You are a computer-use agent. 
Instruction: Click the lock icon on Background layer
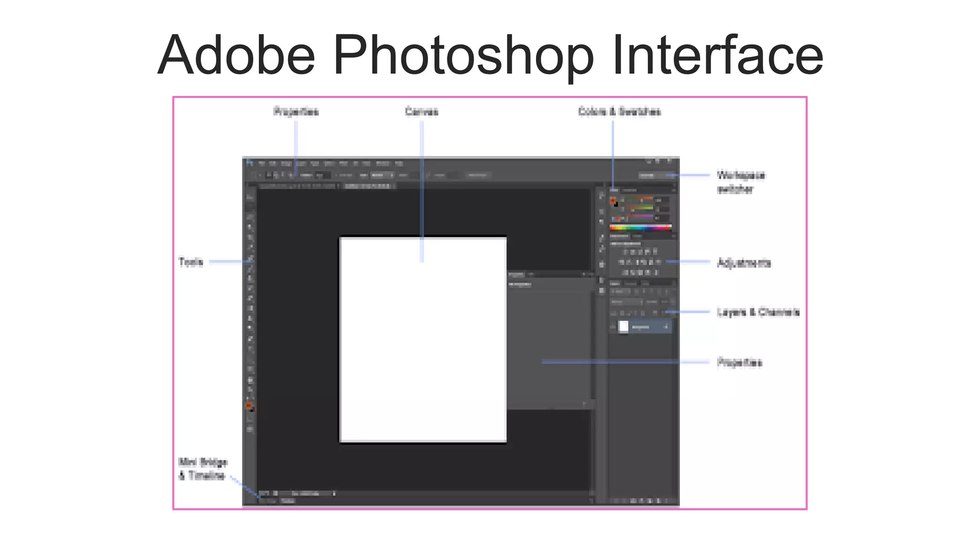point(666,327)
